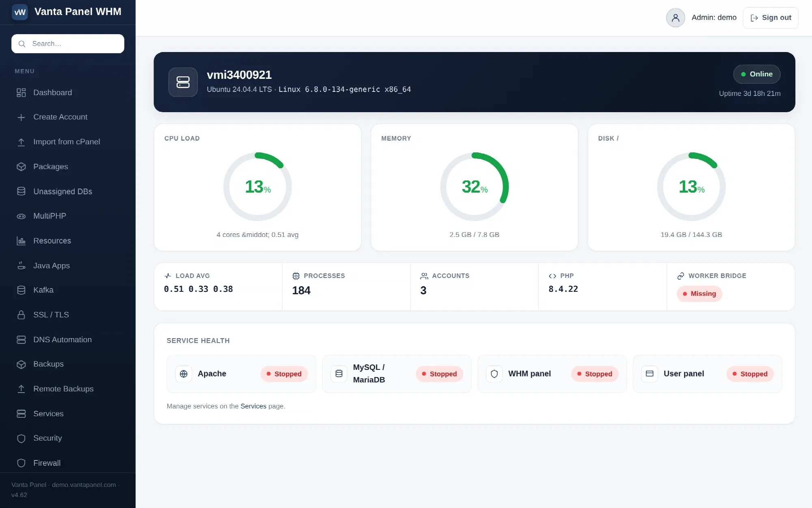Click the 'Uptime 3d 18h 21m' text
The height and width of the screenshot is (508, 812).
tap(749, 93)
